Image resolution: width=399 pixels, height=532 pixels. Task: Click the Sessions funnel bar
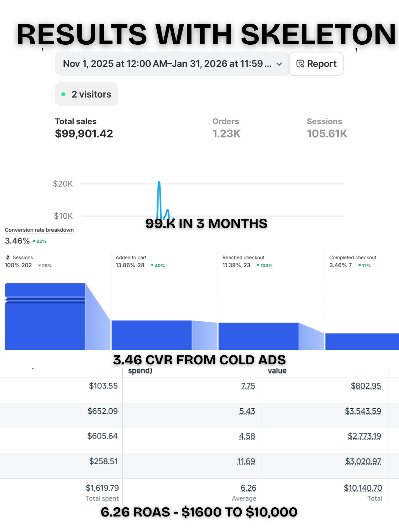pos(45,317)
